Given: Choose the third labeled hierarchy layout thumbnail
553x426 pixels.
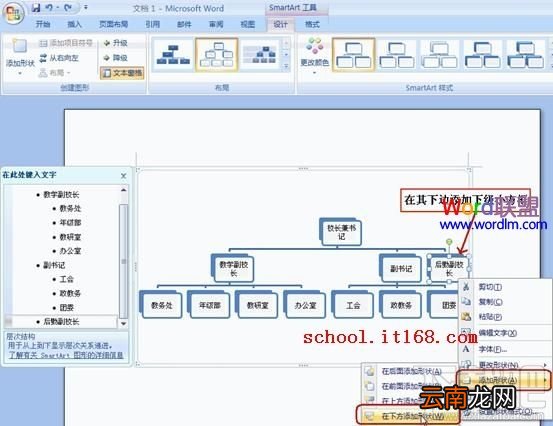Looking at the screenshot, I should (x=260, y=55).
